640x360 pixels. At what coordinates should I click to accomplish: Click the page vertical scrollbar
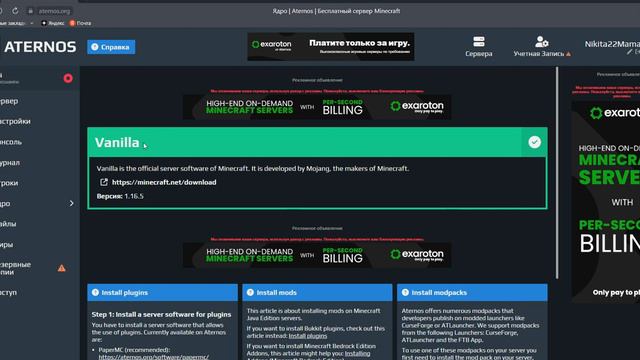(557, 173)
